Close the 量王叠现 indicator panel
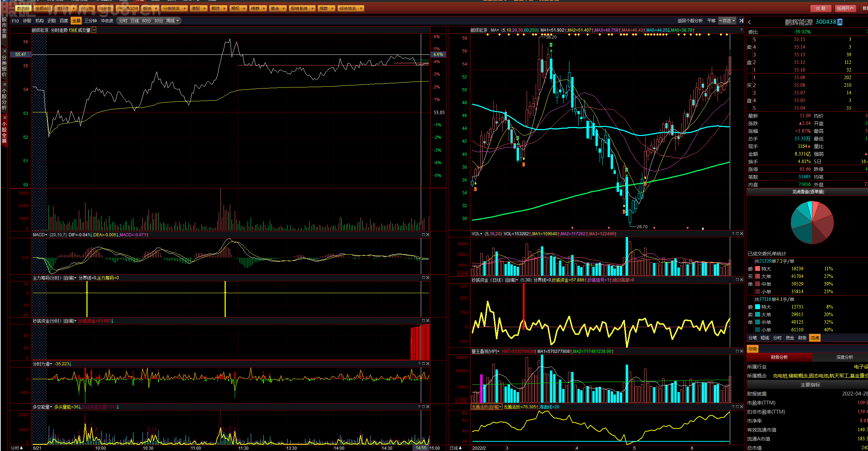The height and width of the screenshot is (451, 868). pyautogui.click(x=742, y=351)
